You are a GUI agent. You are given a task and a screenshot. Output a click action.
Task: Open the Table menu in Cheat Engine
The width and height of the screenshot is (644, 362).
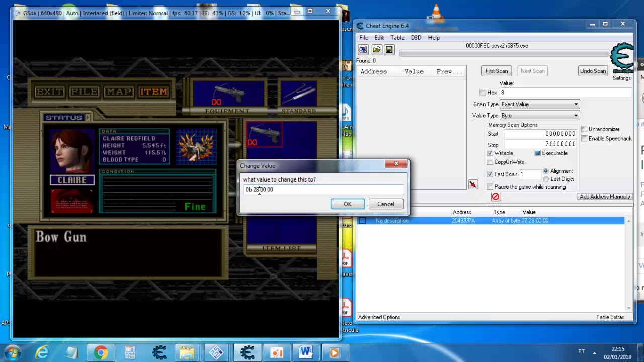[397, 38]
